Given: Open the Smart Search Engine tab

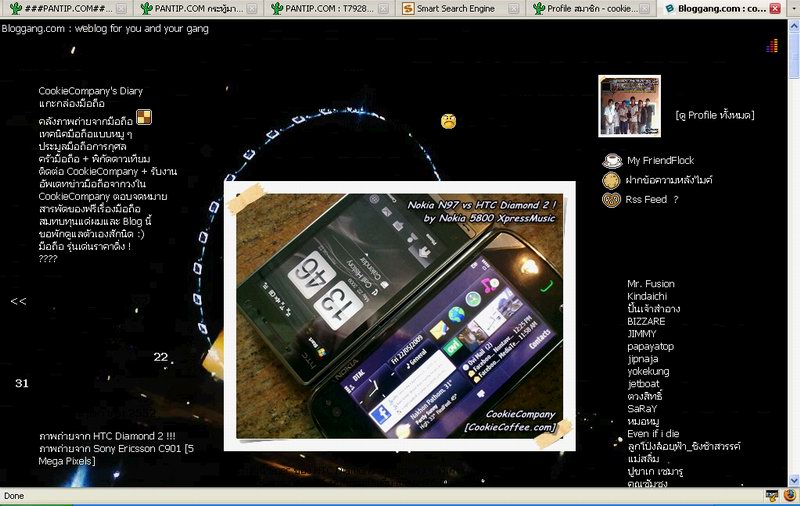Looking at the screenshot, I should [459, 9].
